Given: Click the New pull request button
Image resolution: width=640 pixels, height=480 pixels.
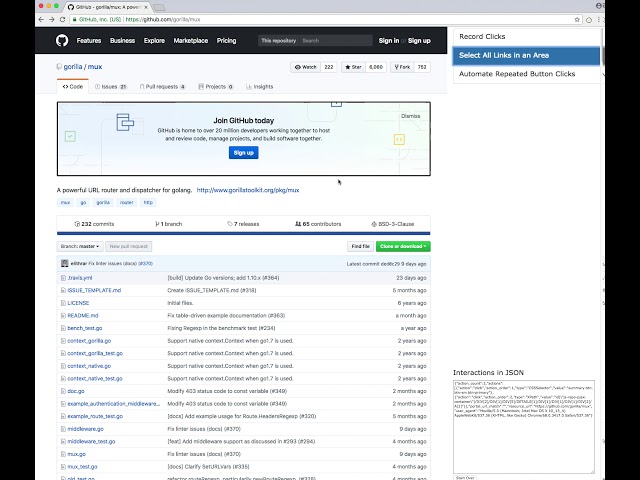Looking at the screenshot, I should click(x=129, y=246).
